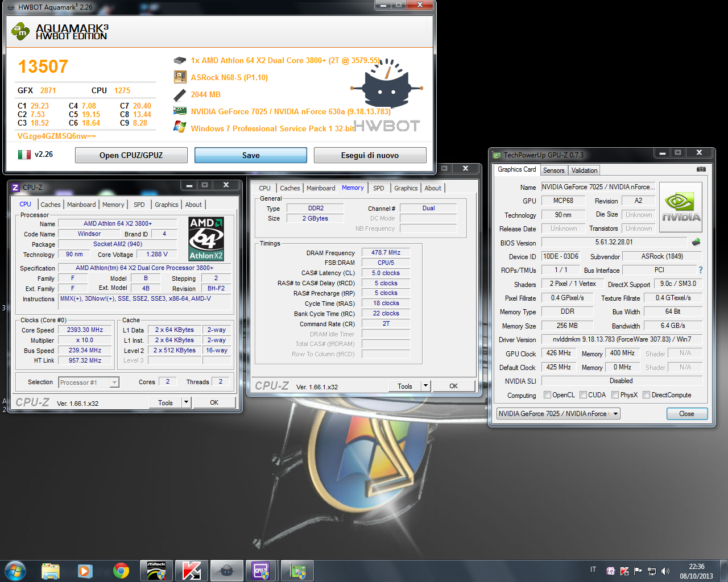Click the verification code VGzge4GZMSQ6nw==
This screenshot has height=582, width=728.
pyautogui.click(x=57, y=136)
